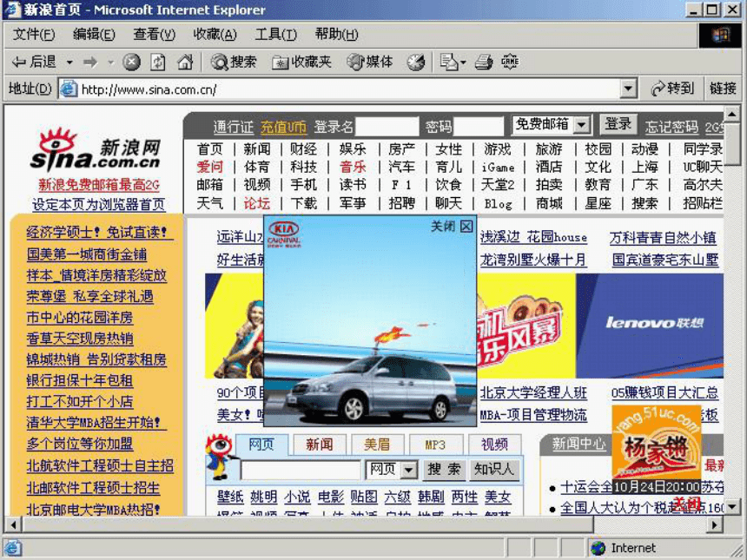Open 新浪免费邮箱最高2G link
Screen dimensions: 747x560
pyautogui.click(x=99, y=185)
